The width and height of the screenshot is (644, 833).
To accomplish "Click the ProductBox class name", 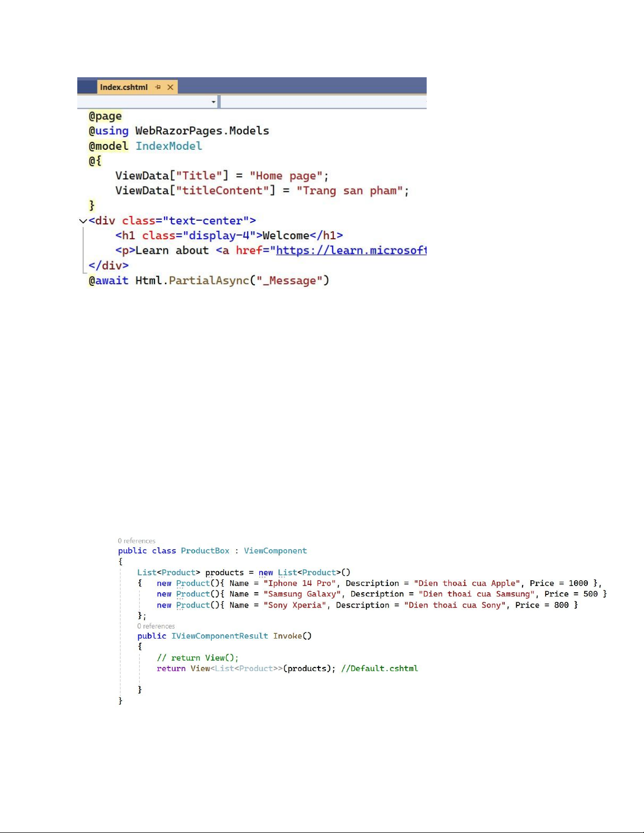I will click(x=205, y=551).
